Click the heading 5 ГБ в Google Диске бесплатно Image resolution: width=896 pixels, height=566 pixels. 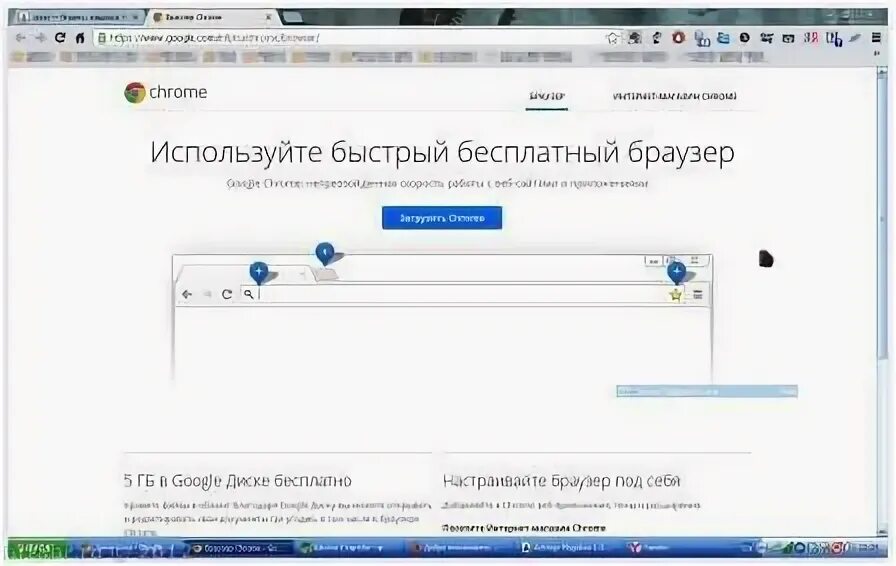[x=238, y=481]
